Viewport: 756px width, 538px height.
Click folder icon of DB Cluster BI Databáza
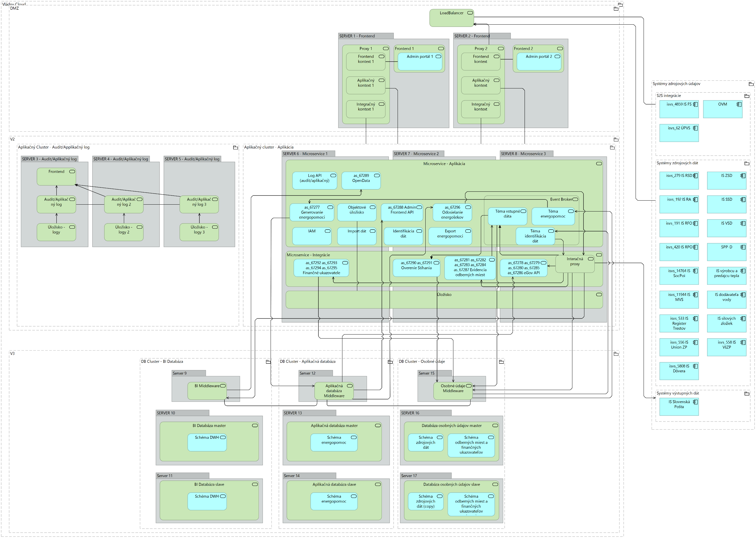coord(268,362)
